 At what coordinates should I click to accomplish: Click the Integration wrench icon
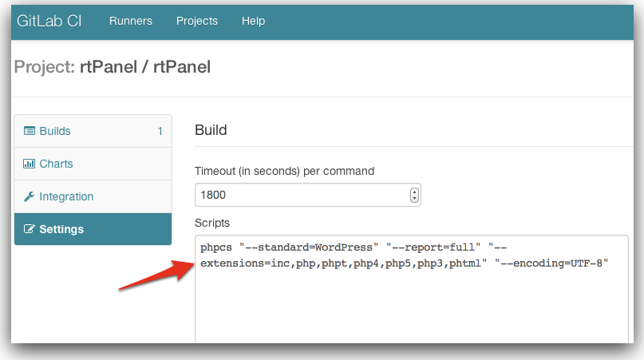[x=30, y=196]
